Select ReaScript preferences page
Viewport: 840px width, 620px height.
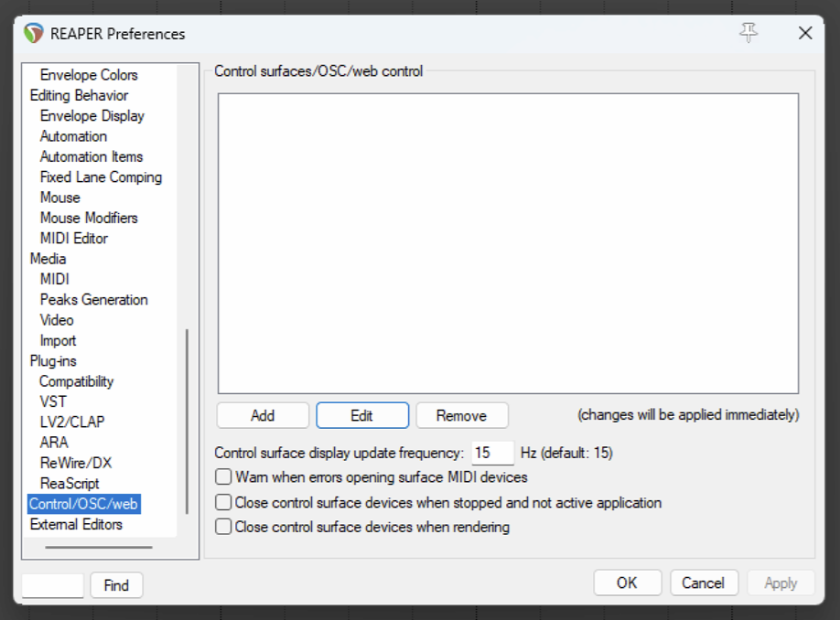70,484
